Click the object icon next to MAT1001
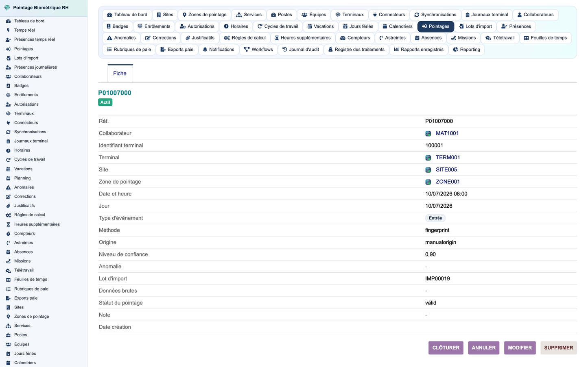The width and height of the screenshot is (588, 367). [x=428, y=133]
